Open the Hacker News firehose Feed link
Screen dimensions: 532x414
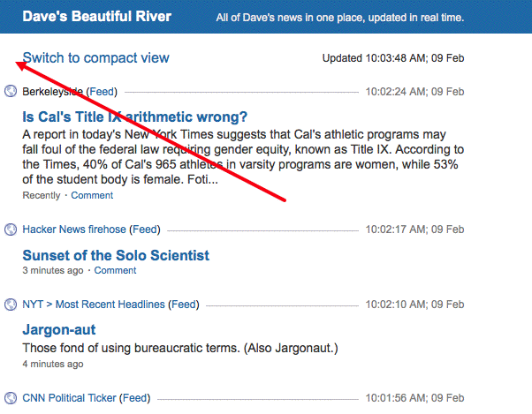[x=145, y=230]
